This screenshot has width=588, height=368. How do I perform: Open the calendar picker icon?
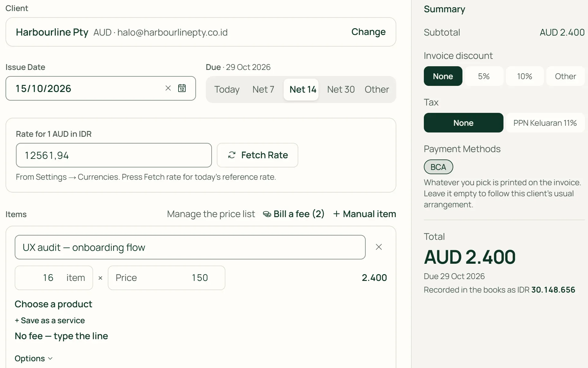click(x=182, y=88)
